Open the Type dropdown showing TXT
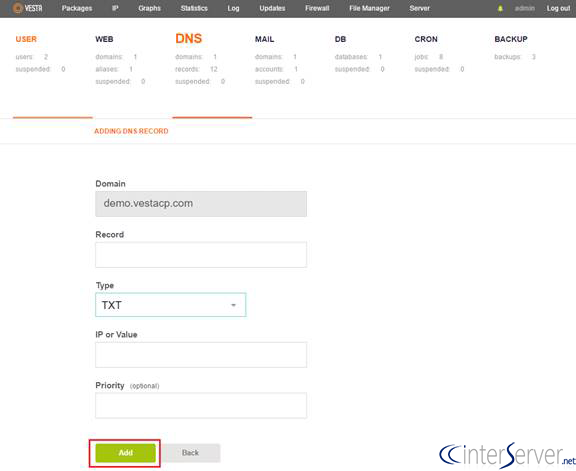 [x=170, y=305]
